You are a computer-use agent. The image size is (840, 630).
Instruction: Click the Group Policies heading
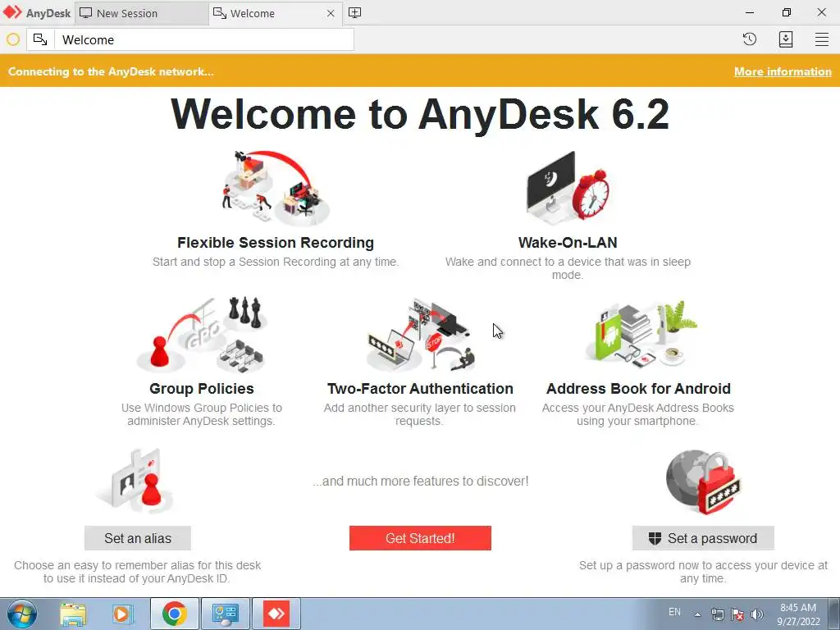coord(202,388)
